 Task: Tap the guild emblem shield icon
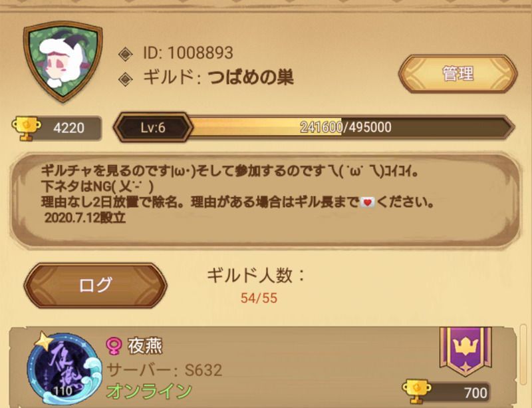pyautogui.click(x=63, y=61)
